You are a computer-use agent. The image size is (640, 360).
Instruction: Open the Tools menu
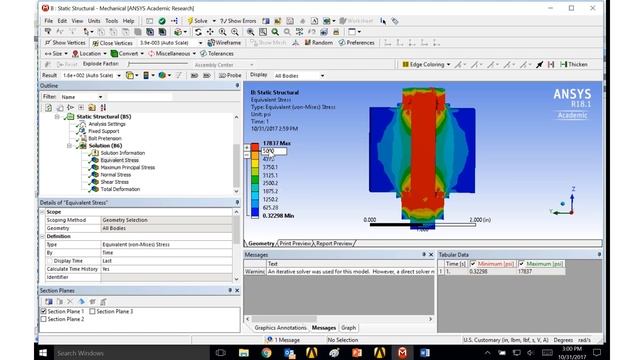[x=111, y=21]
